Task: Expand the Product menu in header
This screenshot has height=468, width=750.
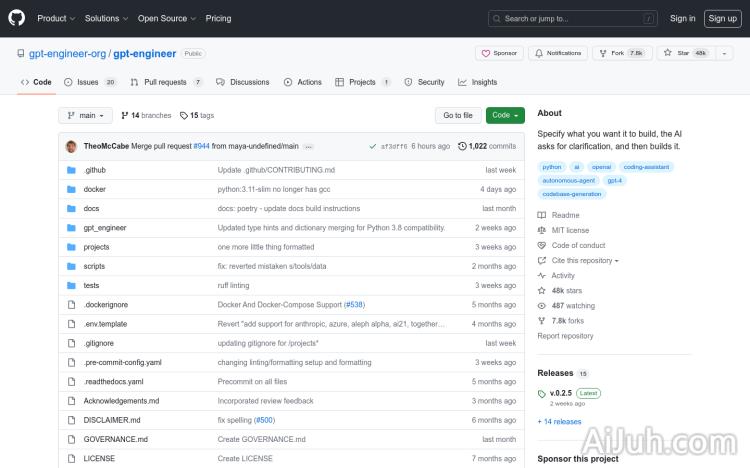Action: point(55,18)
